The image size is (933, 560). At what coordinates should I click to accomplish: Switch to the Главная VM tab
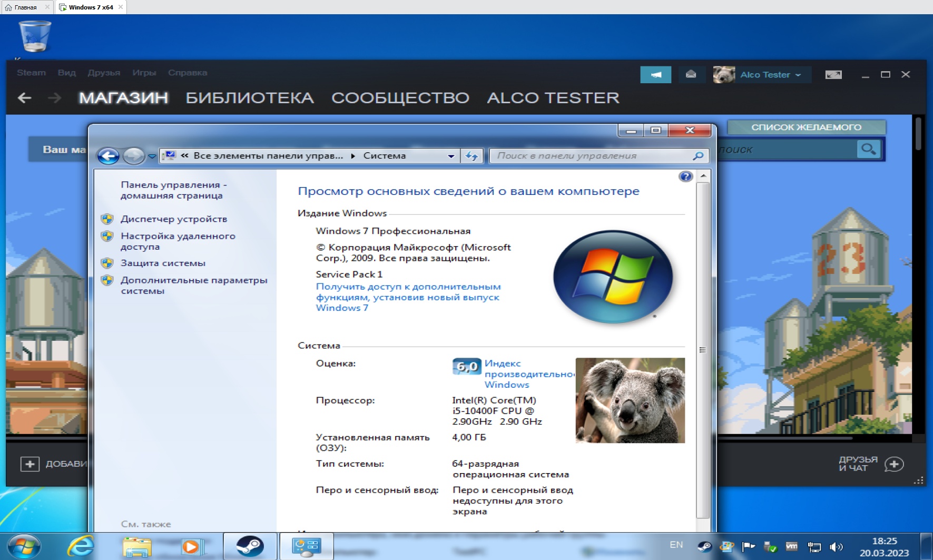[26, 7]
